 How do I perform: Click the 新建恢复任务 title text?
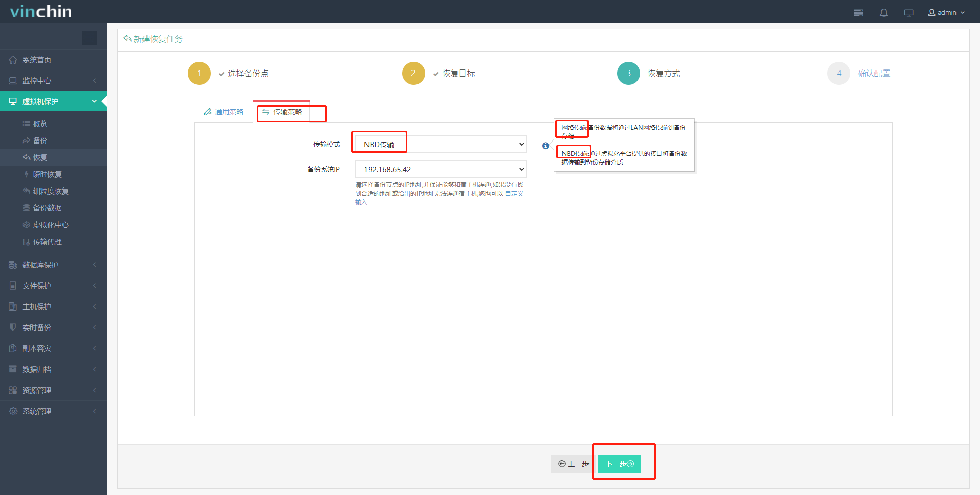tap(158, 39)
